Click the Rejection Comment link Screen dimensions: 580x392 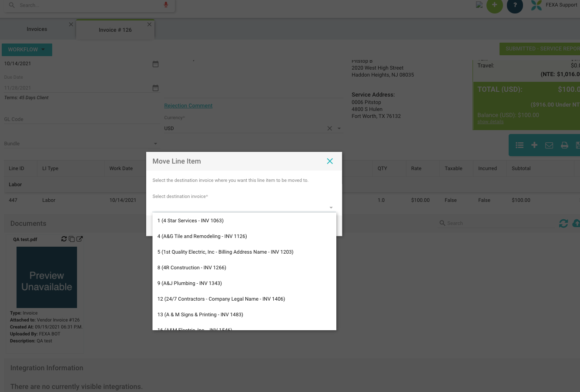point(188,106)
